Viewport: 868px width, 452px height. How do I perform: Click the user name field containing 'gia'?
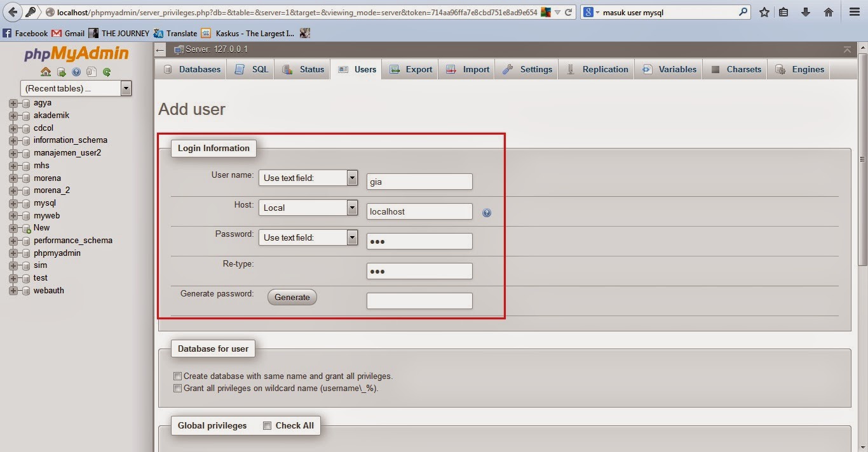tap(419, 182)
